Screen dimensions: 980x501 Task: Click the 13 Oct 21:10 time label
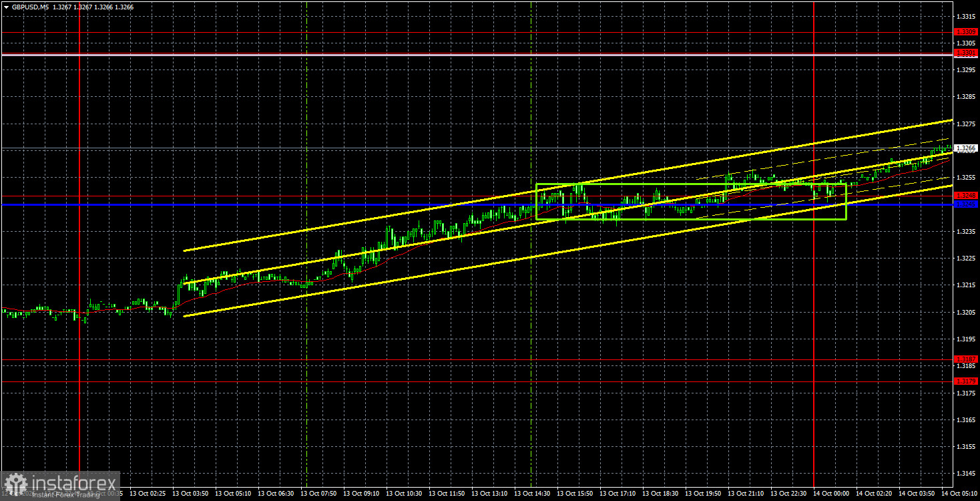click(x=747, y=494)
